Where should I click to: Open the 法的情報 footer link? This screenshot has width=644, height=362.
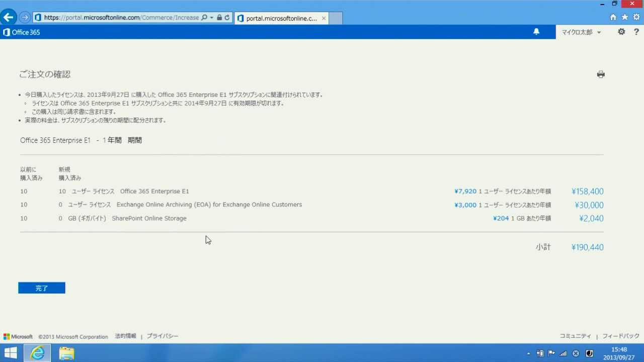(x=126, y=336)
